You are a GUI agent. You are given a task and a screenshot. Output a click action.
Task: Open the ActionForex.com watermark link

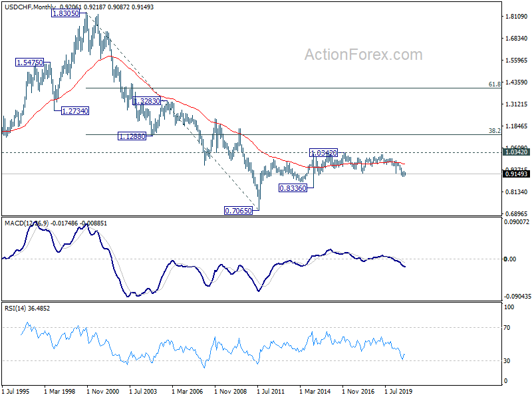click(363, 55)
